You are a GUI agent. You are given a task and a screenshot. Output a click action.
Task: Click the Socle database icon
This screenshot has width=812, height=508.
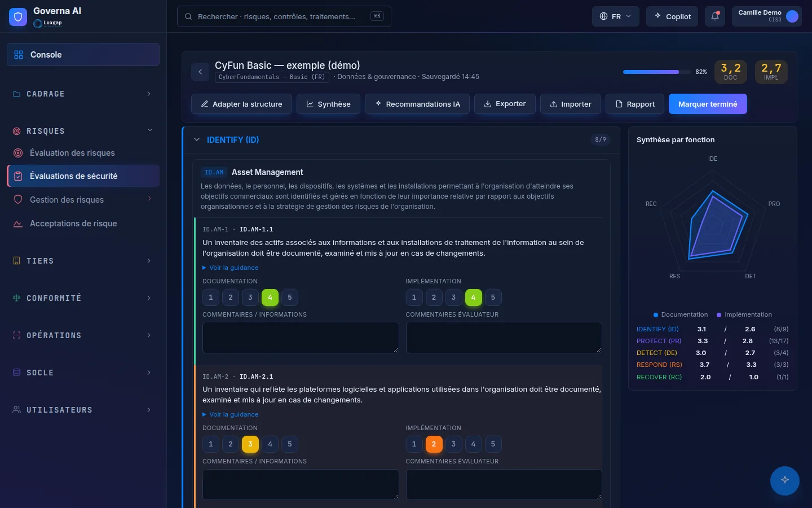tap(17, 373)
